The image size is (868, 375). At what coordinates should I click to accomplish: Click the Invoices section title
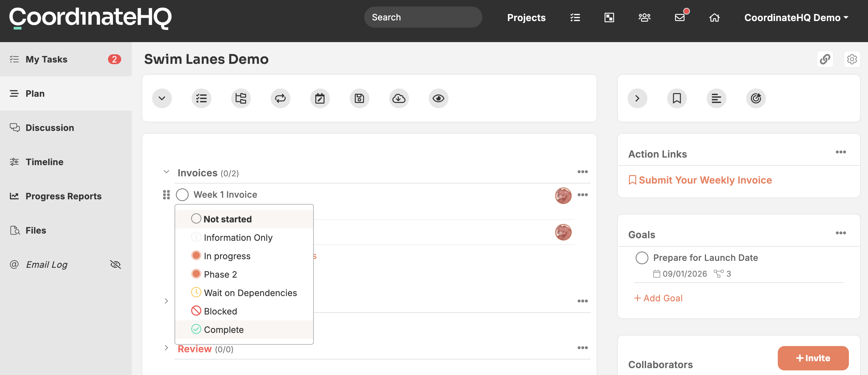(x=197, y=173)
